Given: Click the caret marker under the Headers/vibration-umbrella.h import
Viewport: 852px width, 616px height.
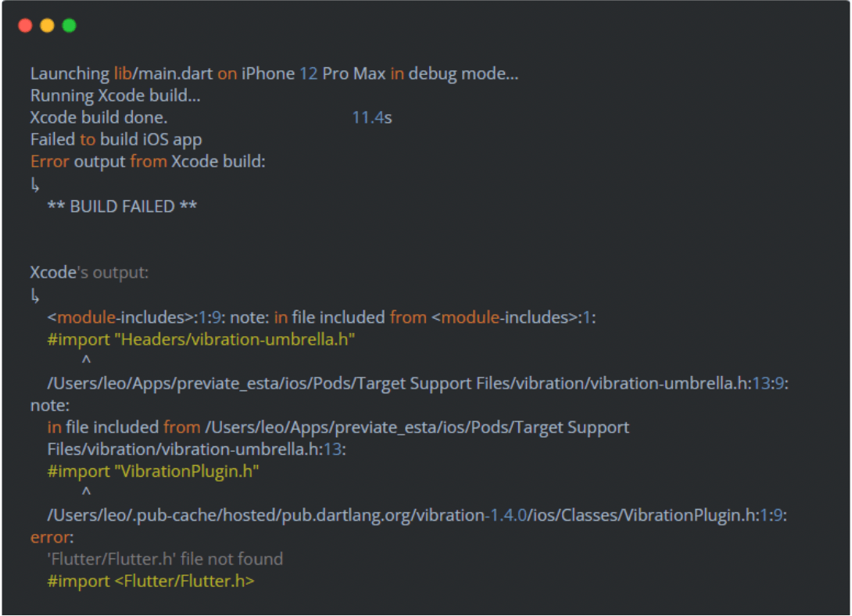Looking at the screenshot, I should tap(86, 360).
